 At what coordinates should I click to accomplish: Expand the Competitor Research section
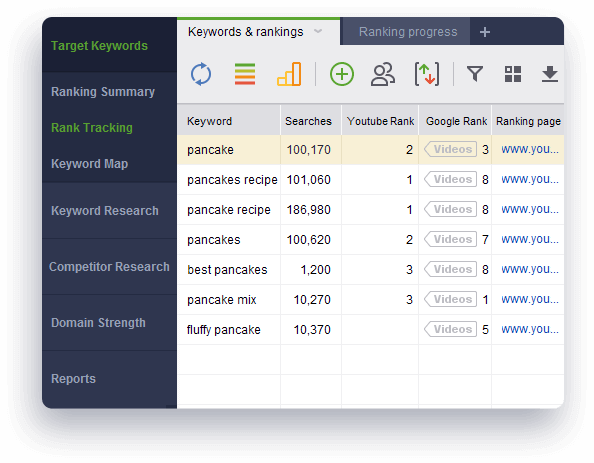coord(109,267)
